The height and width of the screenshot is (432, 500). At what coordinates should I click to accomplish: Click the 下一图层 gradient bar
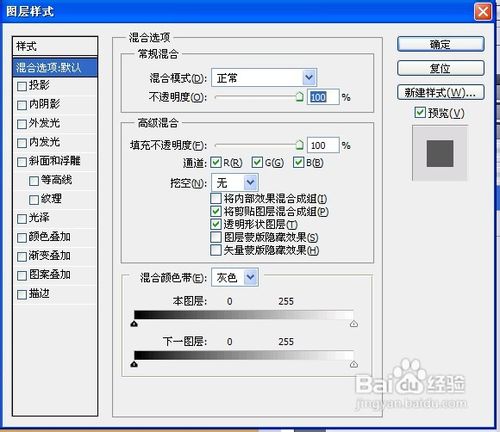(244, 355)
